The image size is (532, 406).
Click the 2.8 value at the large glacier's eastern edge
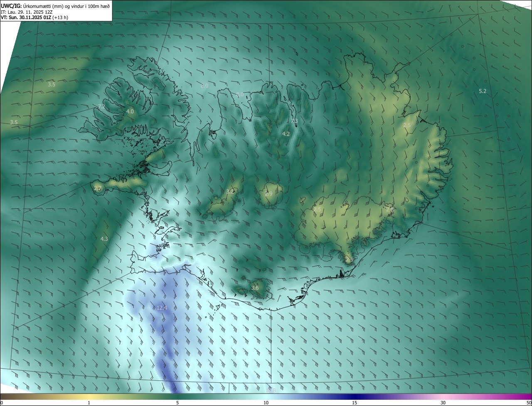coord(390,210)
